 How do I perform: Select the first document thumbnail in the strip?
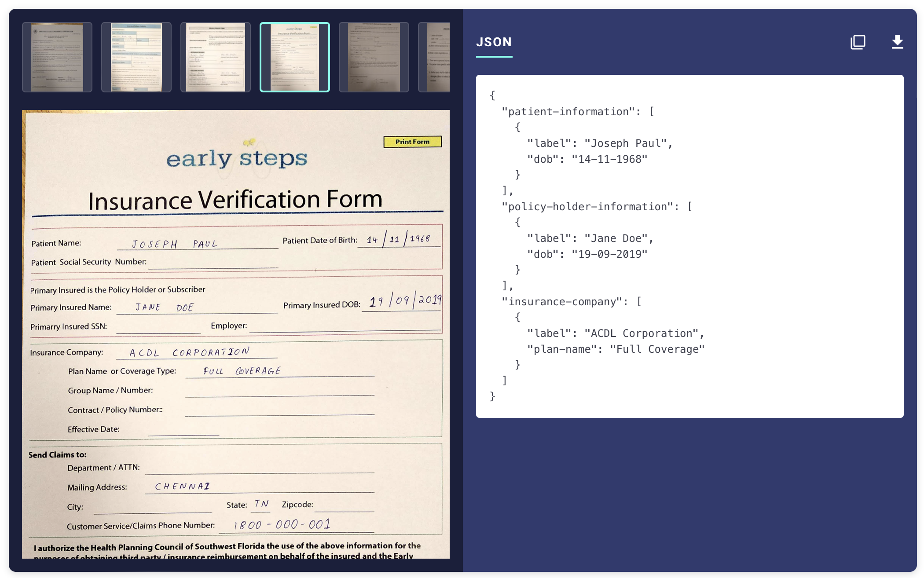click(58, 56)
